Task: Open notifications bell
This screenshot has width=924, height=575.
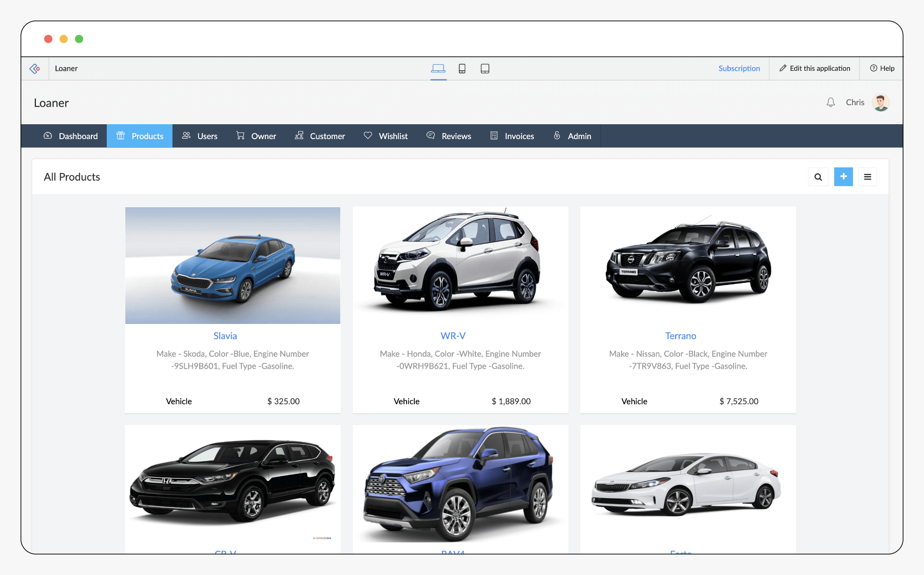Action: coord(831,103)
